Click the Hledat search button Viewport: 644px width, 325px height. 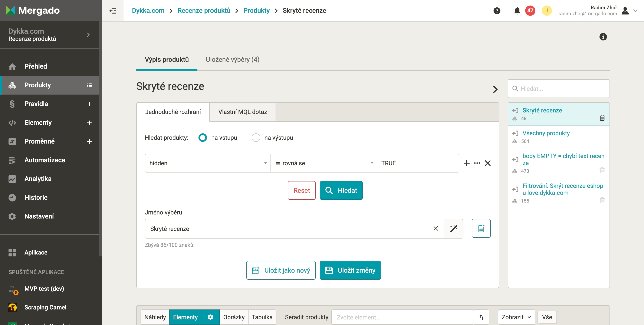(341, 190)
